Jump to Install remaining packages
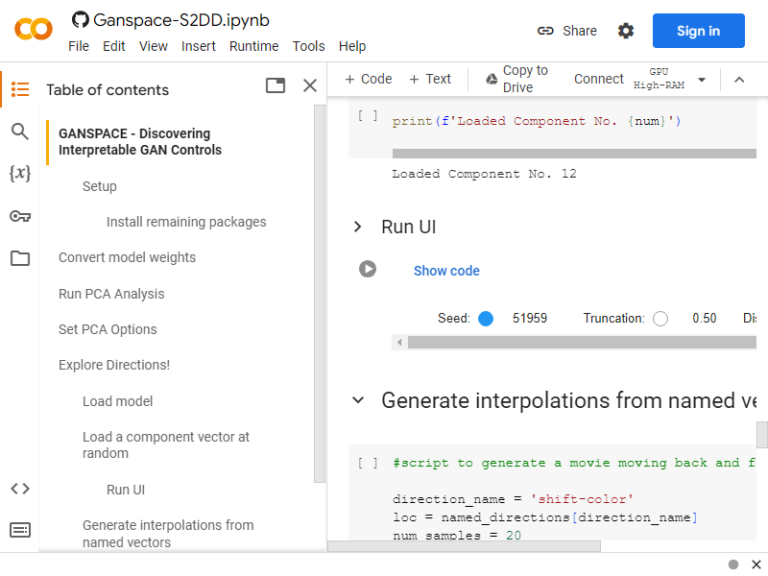 pyautogui.click(x=186, y=222)
